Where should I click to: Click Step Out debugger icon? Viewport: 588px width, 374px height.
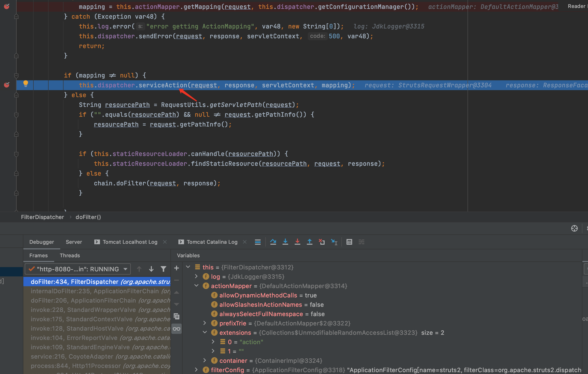[x=310, y=242]
